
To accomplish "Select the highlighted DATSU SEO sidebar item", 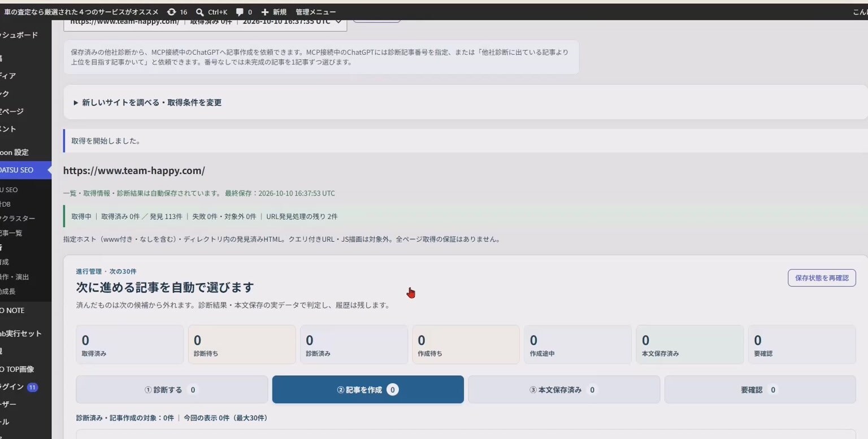I will 25,170.
